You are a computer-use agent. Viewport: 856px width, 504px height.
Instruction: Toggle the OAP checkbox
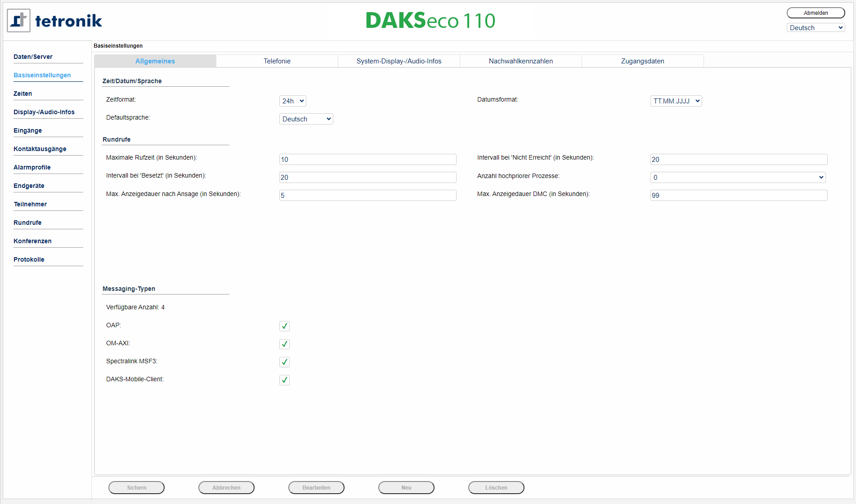coord(284,326)
